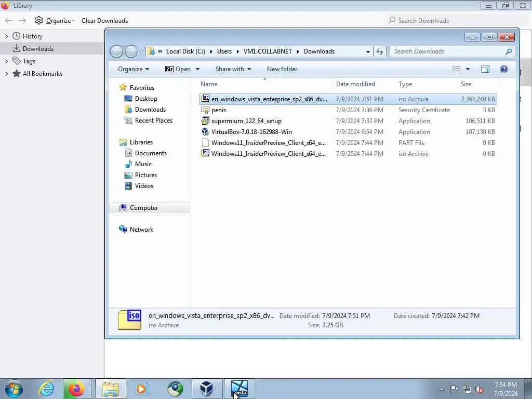Image resolution: width=532 pixels, height=399 pixels.
Task: Click the overflow chevrons in address bar
Action: [x=160, y=51]
